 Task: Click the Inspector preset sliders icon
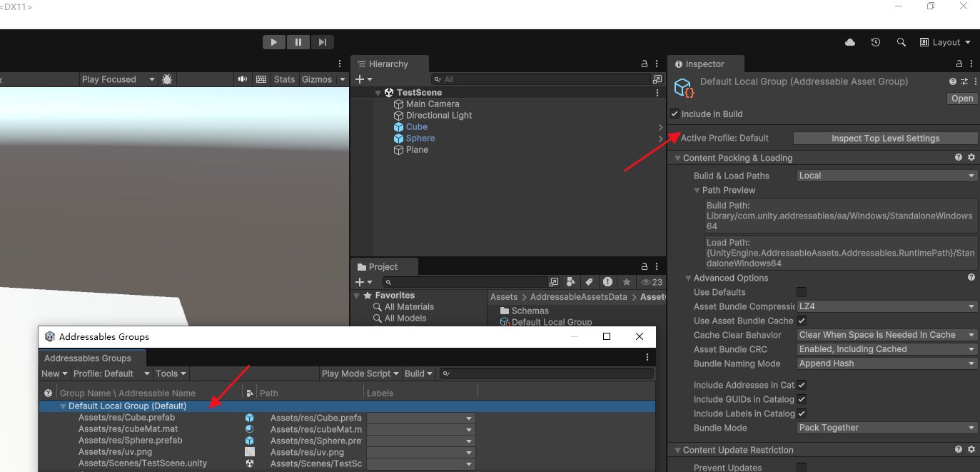click(x=964, y=82)
